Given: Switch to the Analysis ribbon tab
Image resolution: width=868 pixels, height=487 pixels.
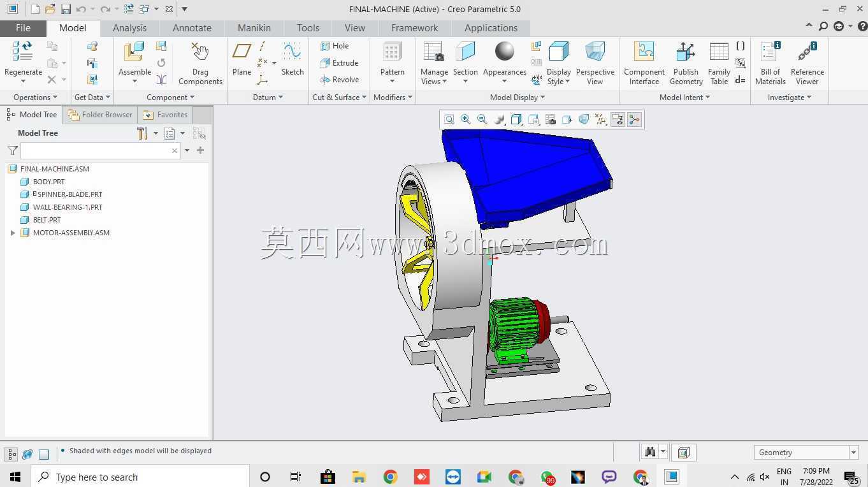Looking at the screenshot, I should point(129,28).
